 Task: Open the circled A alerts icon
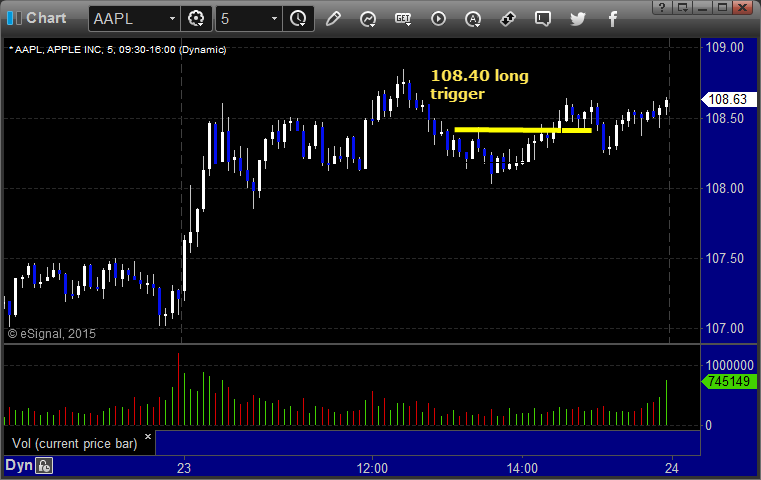coord(473,19)
